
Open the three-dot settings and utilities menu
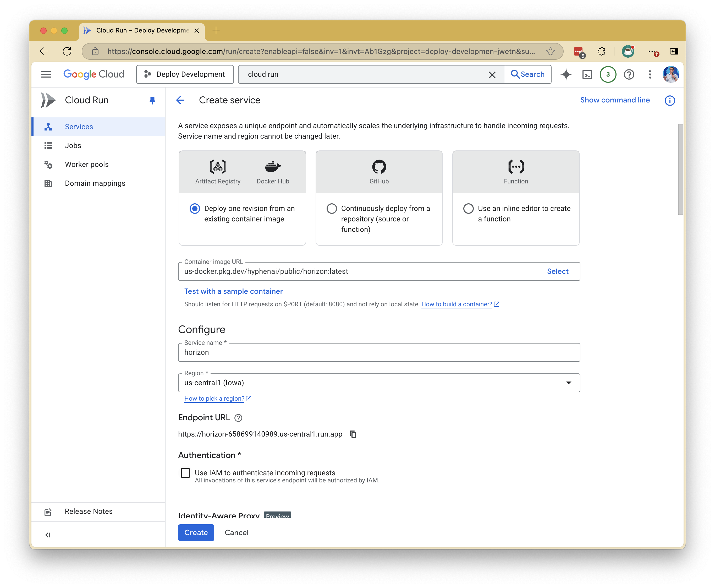[650, 74]
